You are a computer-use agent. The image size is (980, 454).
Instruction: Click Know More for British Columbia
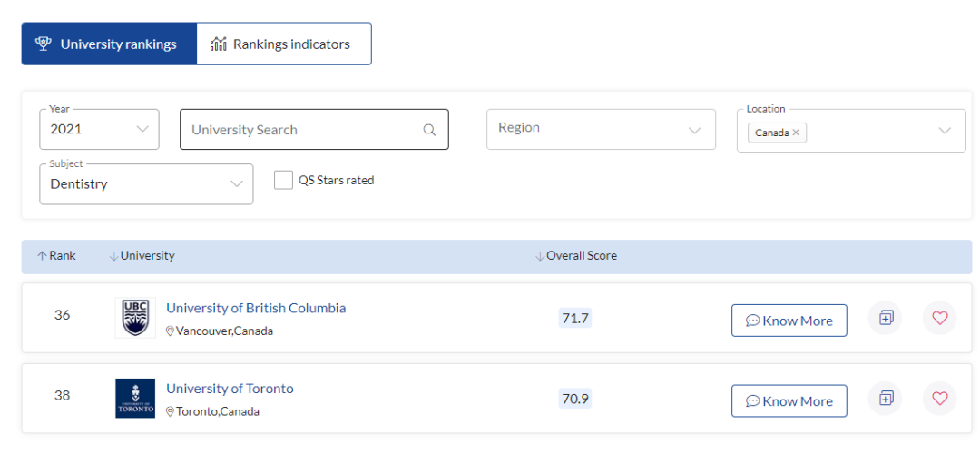pos(789,321)
